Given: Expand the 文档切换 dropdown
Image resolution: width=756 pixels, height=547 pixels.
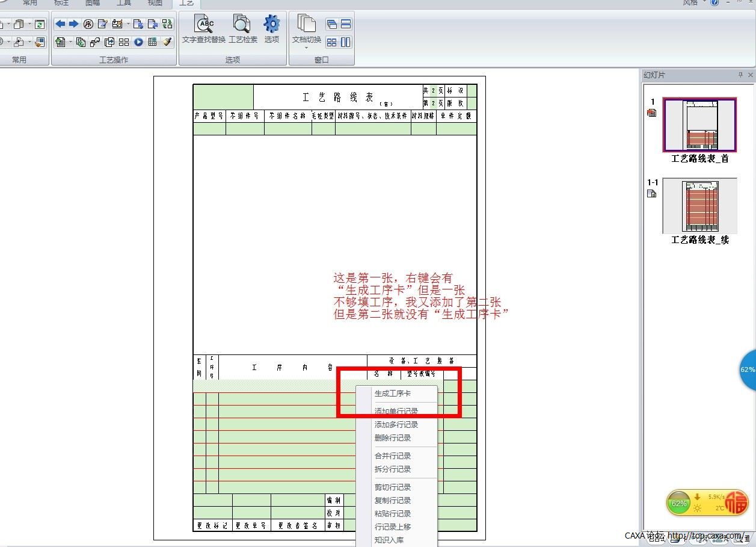Looking at the screenshot, I should [306, 48].
